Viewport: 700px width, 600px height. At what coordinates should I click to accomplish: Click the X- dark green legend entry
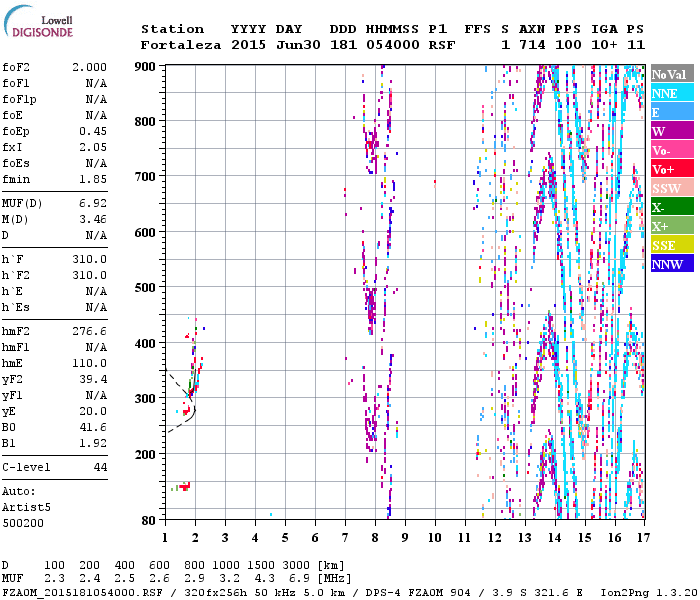click(x=670, y=207)
